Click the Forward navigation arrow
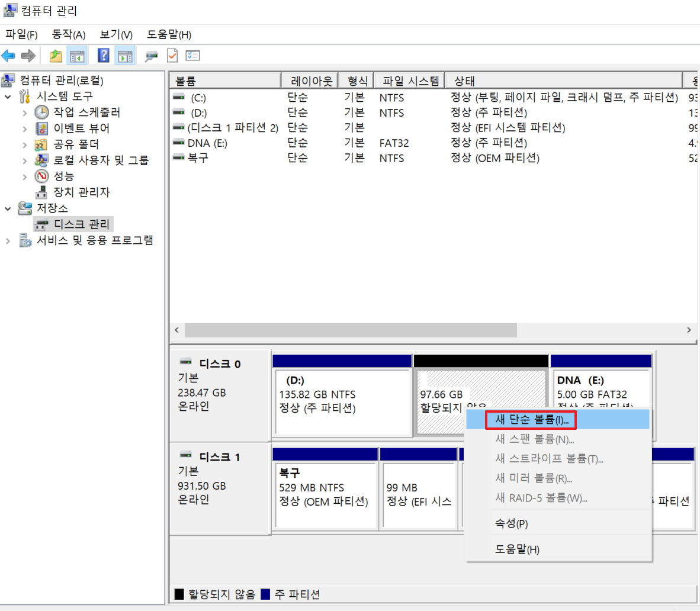The image size is (700, 611). (x=27, y=55)
